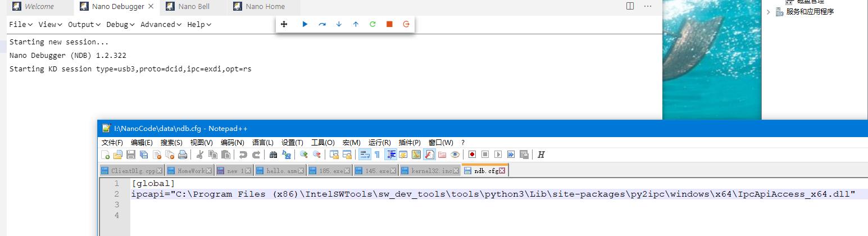Click the Continue debug play icon
Viewport: 868px width, 236px height.
(305, 24)
